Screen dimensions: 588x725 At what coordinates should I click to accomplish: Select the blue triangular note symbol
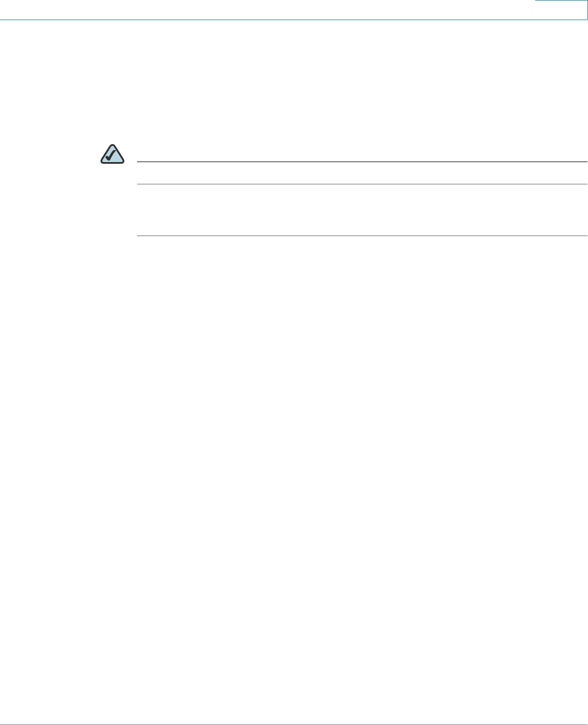(112, 154)
